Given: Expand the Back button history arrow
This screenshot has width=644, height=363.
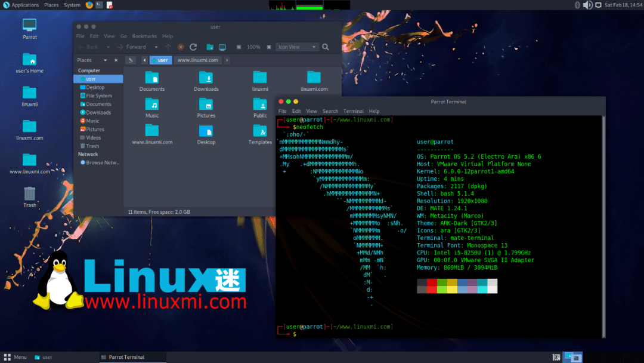Looking at the screenshot, I should coord(107,47).
